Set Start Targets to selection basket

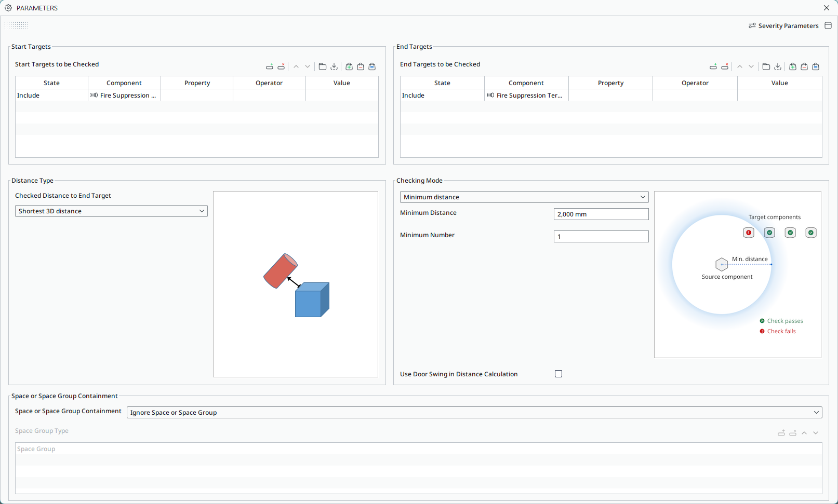point(372,66)
